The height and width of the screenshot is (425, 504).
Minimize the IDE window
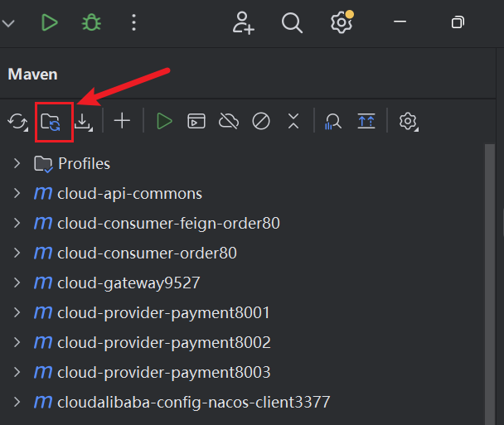(x=400, y=22)
